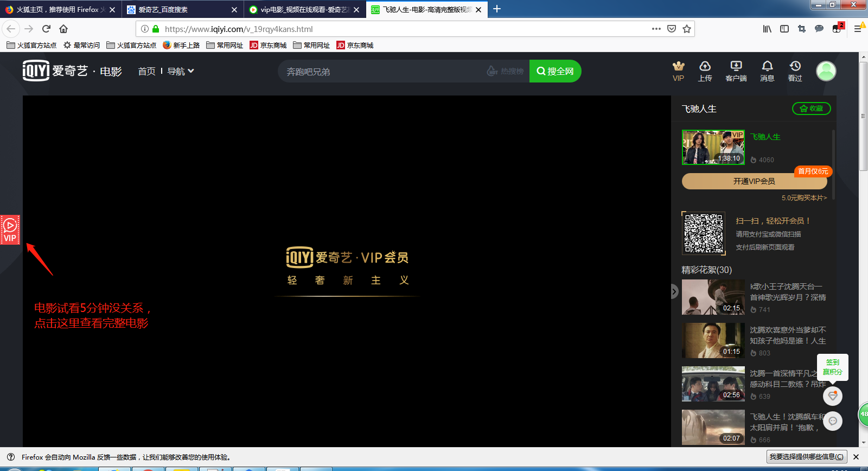The image size is (868, 471).
Task: Save page to Pocket icon
Action: 672,29
